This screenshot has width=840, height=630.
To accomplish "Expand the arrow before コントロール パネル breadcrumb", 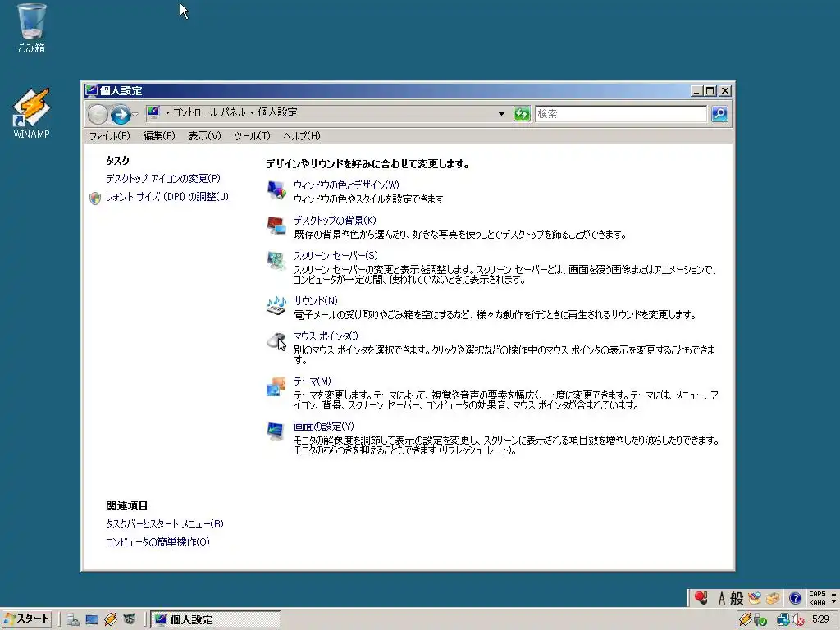I will [167, 113].
